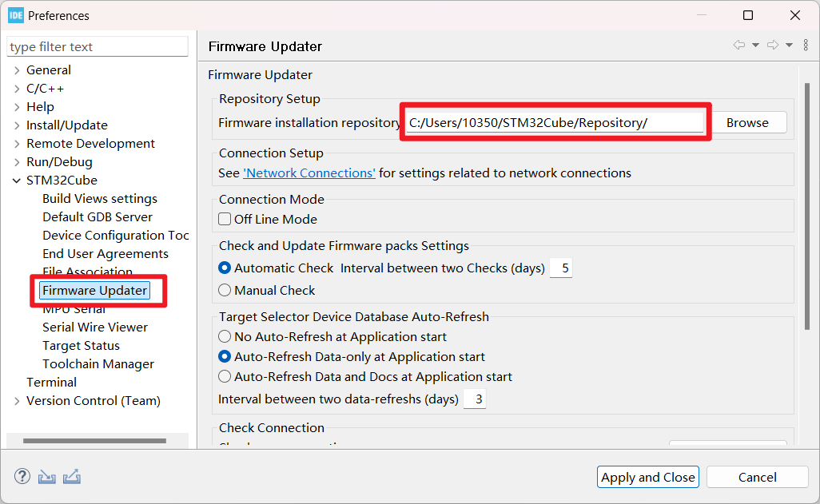Select the Manual Check radio button

[225, 290]
